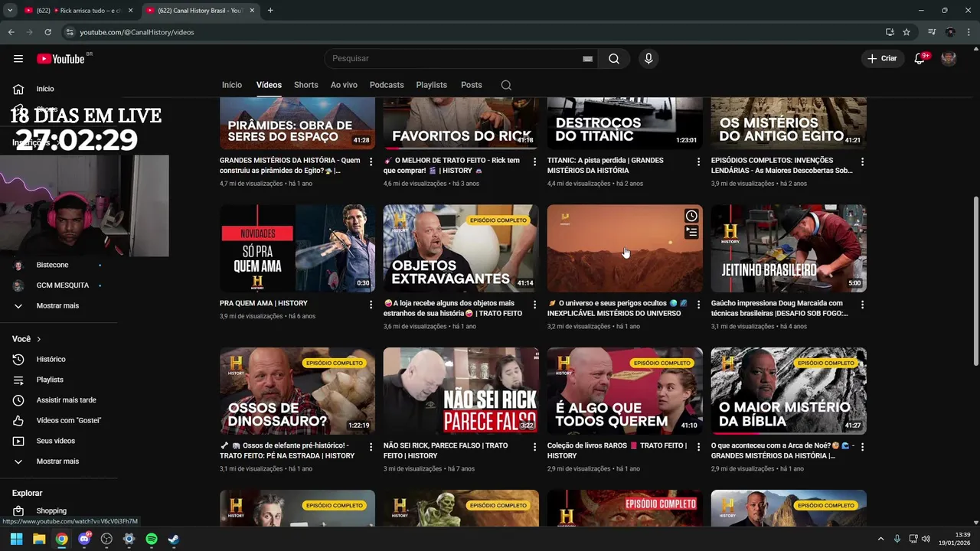
Task: Open the Ao vivo tab
Action: pyautogui.click(x=344, y=85)
